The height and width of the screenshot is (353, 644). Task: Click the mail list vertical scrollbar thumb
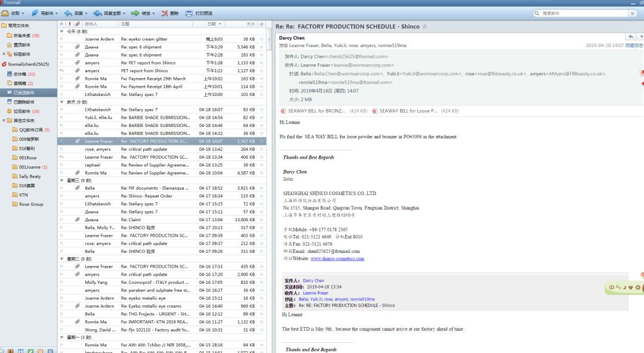[x=269, y=39]
